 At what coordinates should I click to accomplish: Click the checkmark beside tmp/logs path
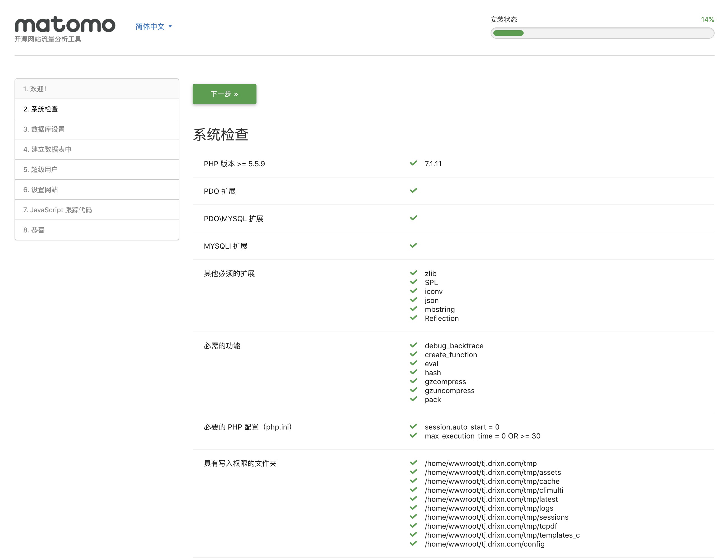pyautogui.click(x=413, y=508)
